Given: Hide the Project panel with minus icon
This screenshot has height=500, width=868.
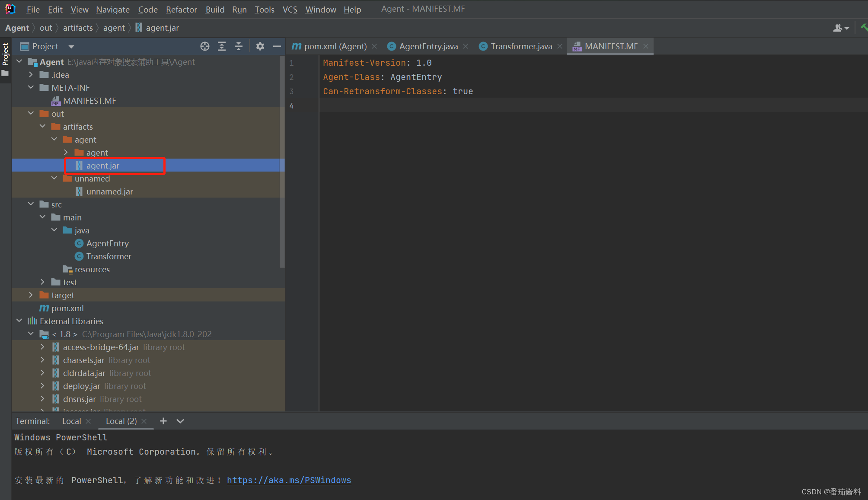Looking at the screenshot, I should click(x=277, y=46).
